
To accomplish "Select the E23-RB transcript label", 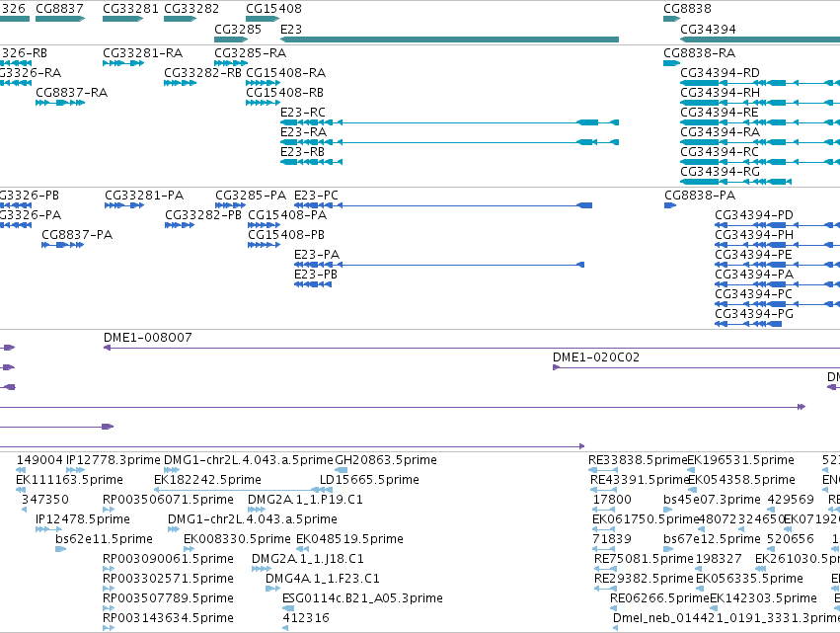I will pos(303,152).
